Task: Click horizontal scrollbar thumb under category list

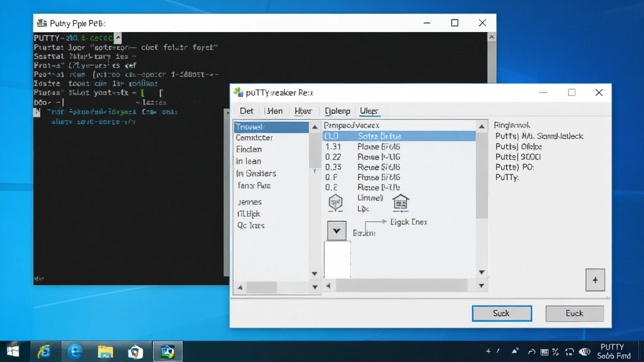Action: click(262, 287)
